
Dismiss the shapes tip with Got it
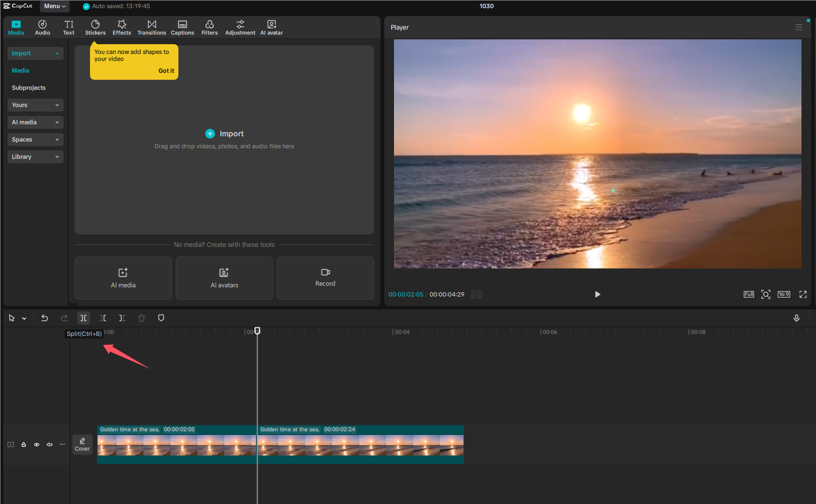click(x=166, y=71)
